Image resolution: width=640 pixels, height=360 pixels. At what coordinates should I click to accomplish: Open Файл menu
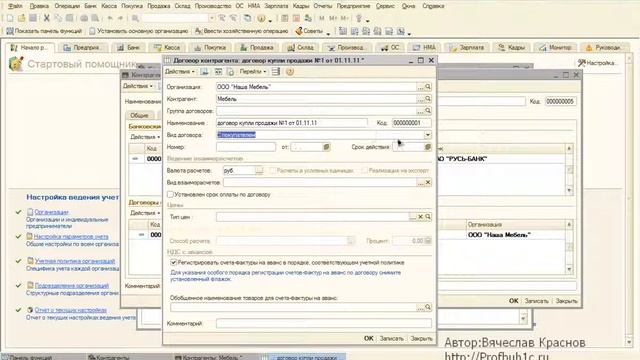click(x=16, y=6)
